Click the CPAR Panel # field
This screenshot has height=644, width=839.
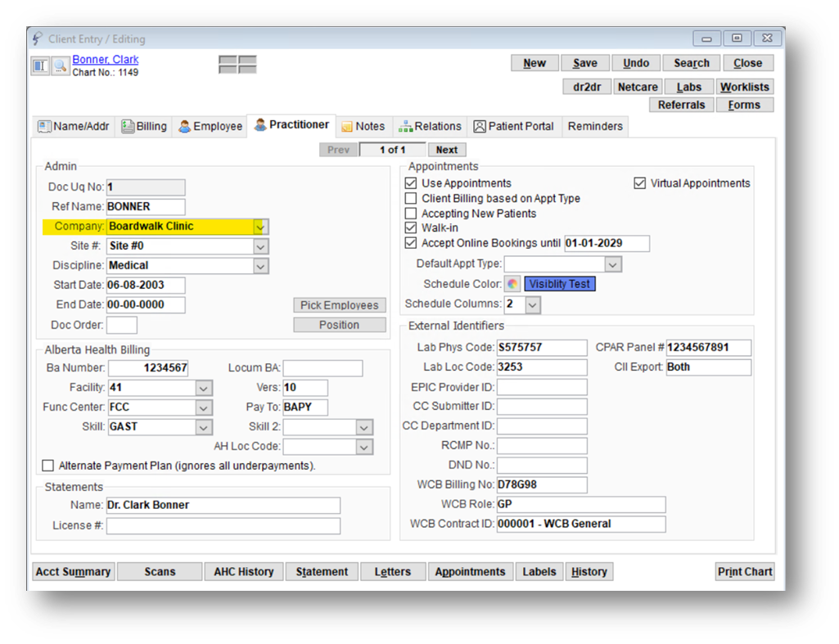pos(708,348)
